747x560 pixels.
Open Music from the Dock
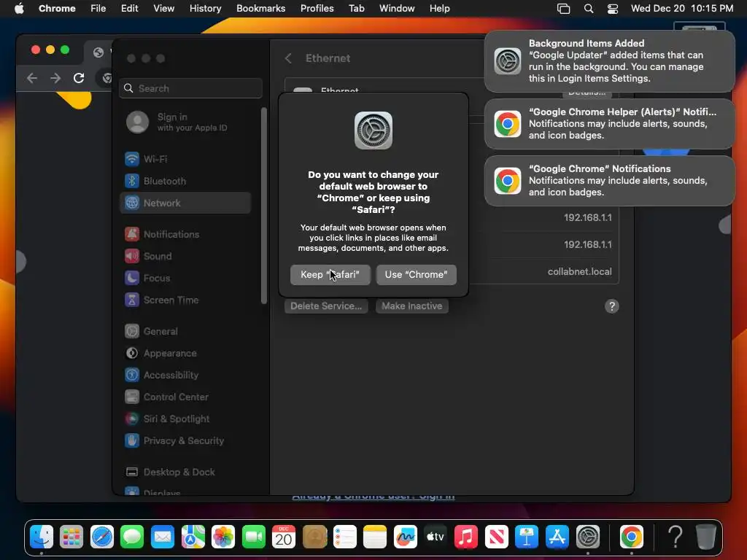[x=466, y=537]
